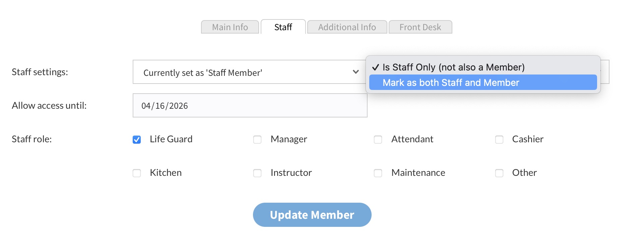
Task: Open the Additional Info tab
Action: point(347,27)
